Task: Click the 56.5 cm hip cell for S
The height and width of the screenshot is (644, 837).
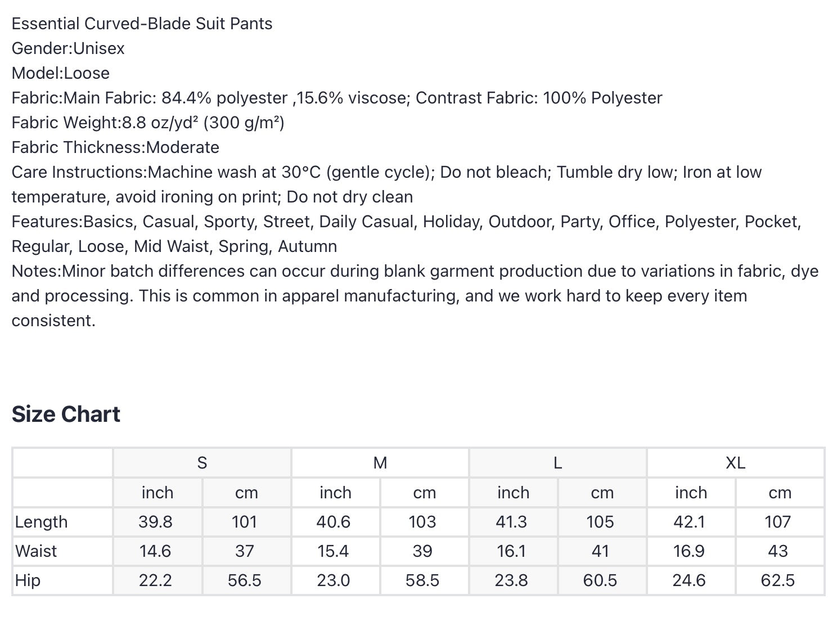Action: pyautogui.click(x=245, y=580)
